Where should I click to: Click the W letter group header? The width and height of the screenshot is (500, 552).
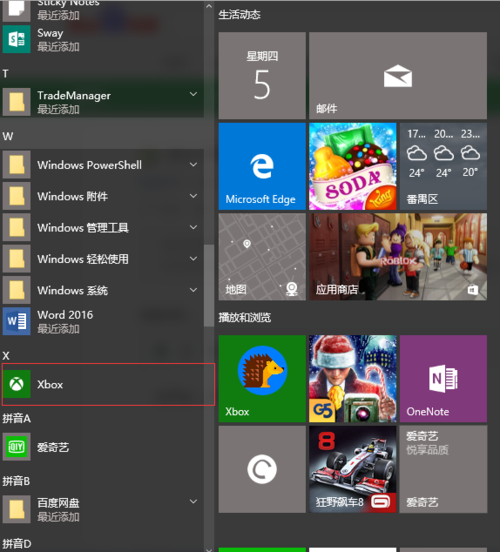coord(8,136)
